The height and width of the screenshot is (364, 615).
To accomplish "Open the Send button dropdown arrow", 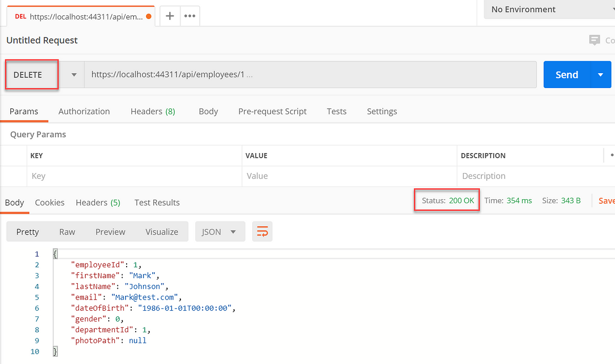I will pyautogui.click(x=601, y=75).
